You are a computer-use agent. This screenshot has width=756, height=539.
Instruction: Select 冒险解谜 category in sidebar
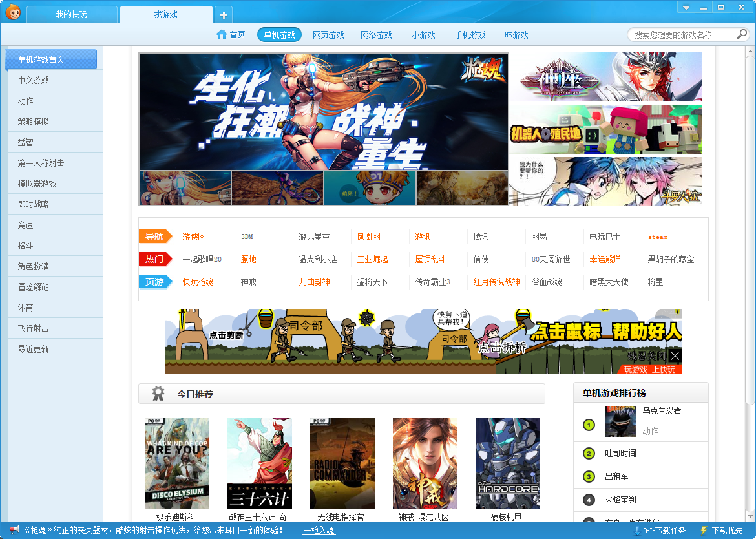pos(55,287)
